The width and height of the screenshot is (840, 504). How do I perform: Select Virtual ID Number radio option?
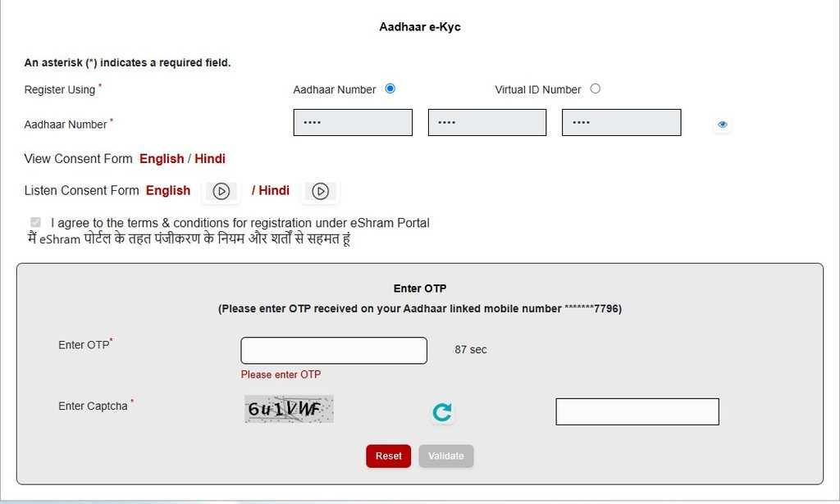tap(596, 89)
